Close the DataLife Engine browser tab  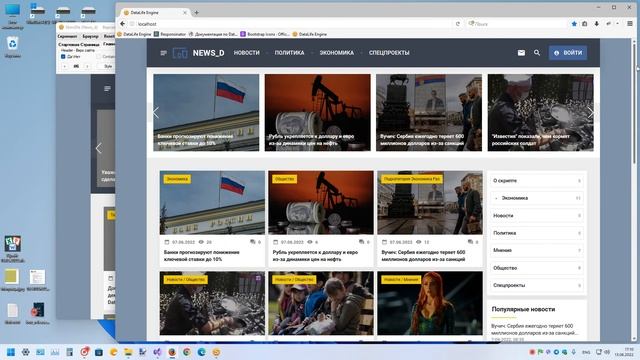pyautogui.click(x=184, y=13)
